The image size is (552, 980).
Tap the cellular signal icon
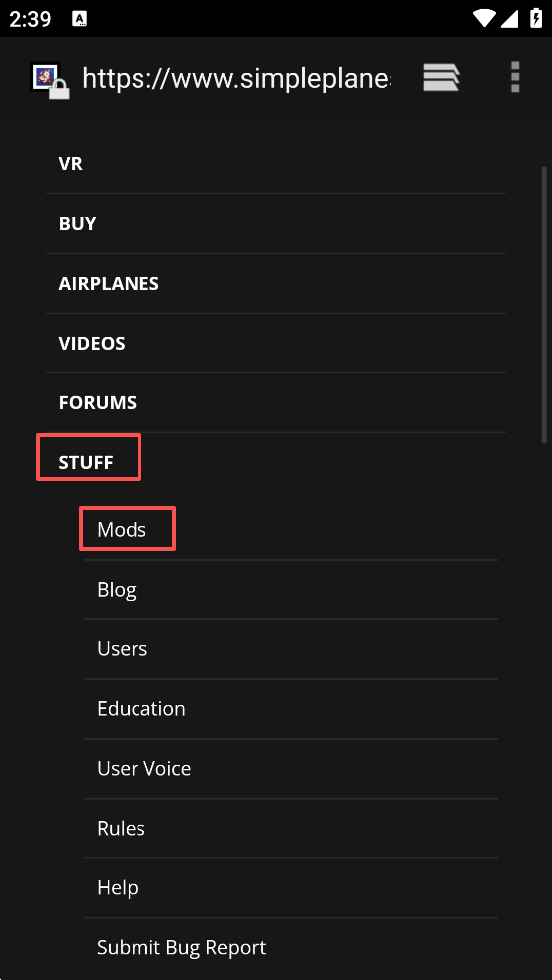(510, 19)
